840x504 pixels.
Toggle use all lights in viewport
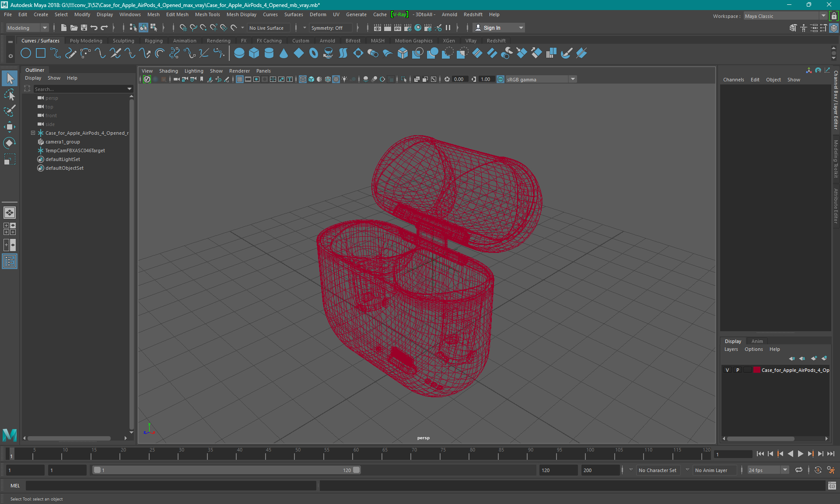345,79
